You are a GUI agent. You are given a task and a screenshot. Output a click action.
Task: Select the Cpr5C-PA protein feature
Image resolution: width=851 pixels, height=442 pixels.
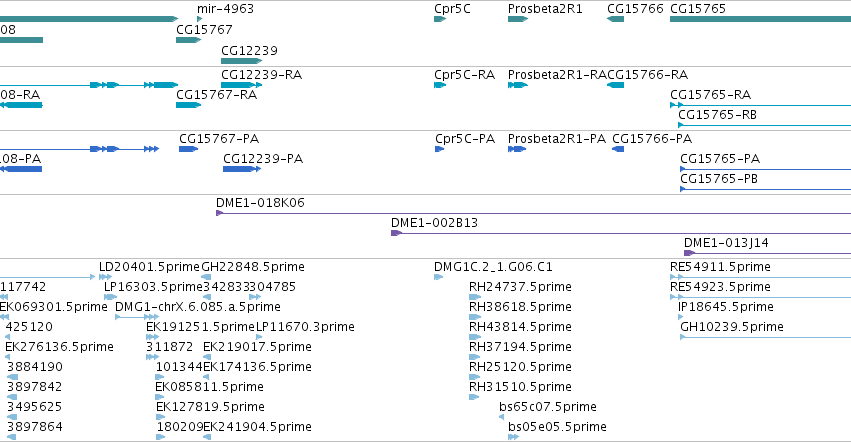point(439,148)
